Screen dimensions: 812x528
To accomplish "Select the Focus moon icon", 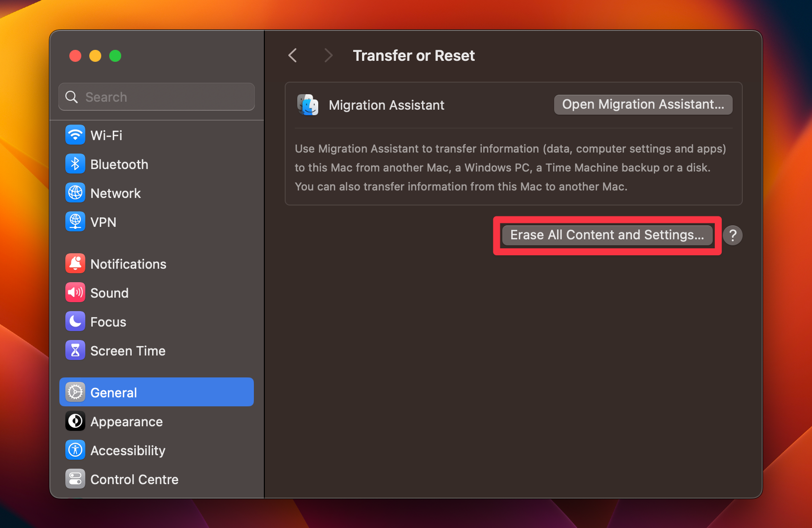I will 75,321.
